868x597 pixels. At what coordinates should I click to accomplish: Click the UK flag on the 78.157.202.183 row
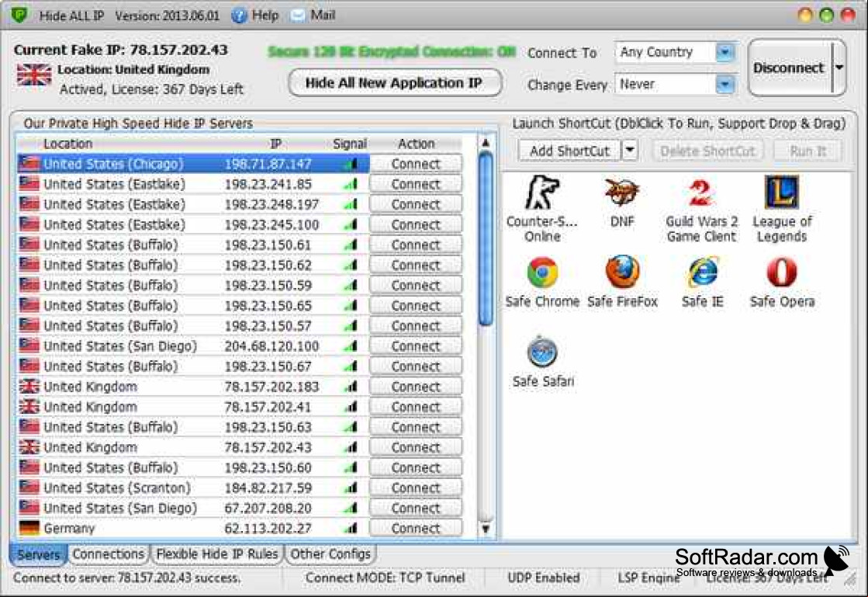point(29,386)
